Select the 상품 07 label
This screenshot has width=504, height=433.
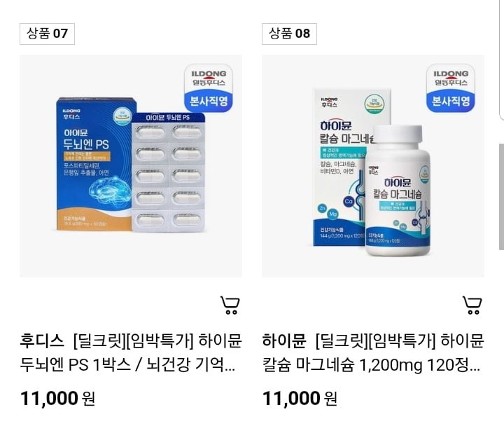(x=48, y=34)
